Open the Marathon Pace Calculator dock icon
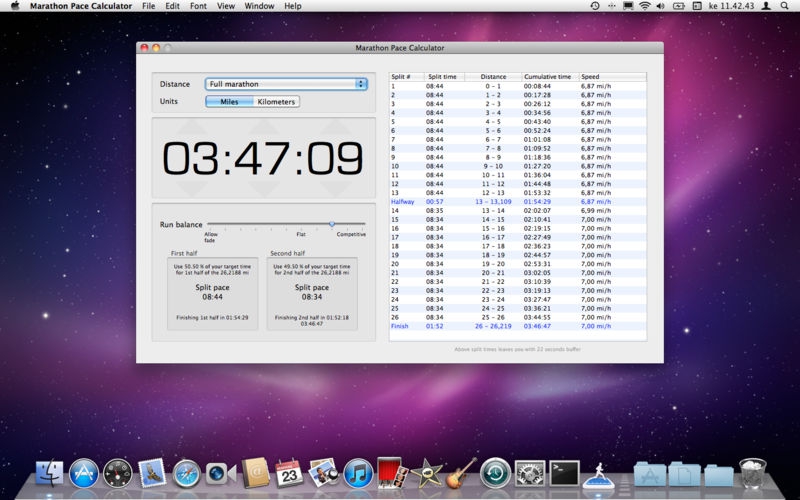The height and width of the screenshot is (500, 800). (597, 473)
